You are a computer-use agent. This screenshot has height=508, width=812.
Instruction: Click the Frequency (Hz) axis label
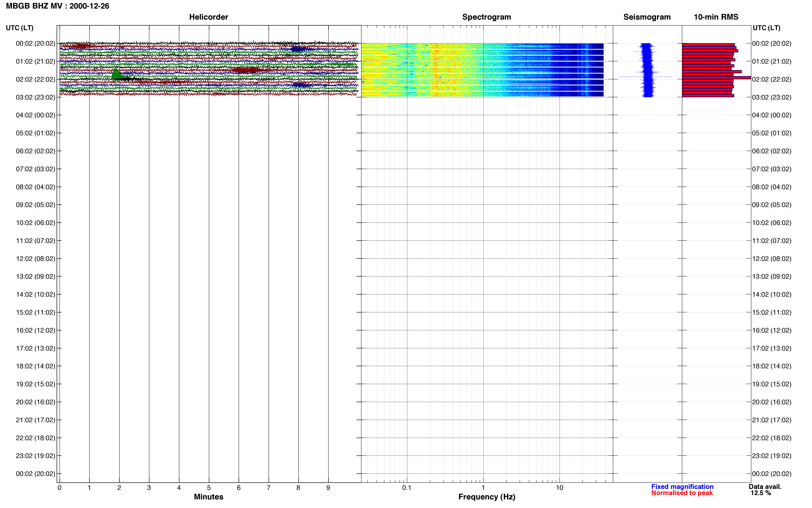[487, 497]
